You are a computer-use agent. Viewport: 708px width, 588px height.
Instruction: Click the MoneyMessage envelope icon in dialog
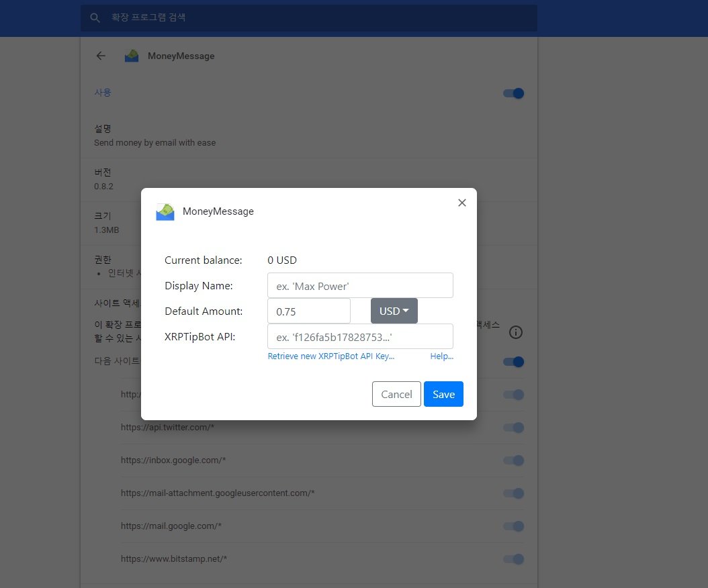[165, 211]
